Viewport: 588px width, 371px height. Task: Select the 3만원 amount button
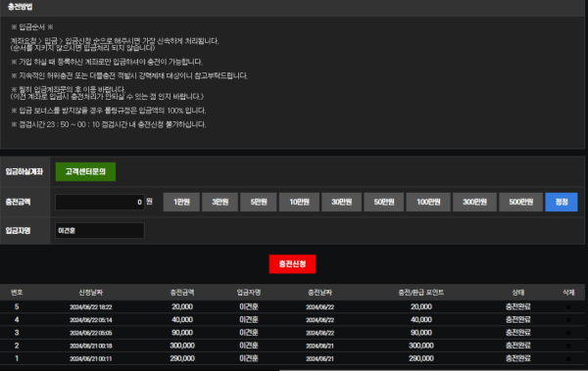pos(220,202)
